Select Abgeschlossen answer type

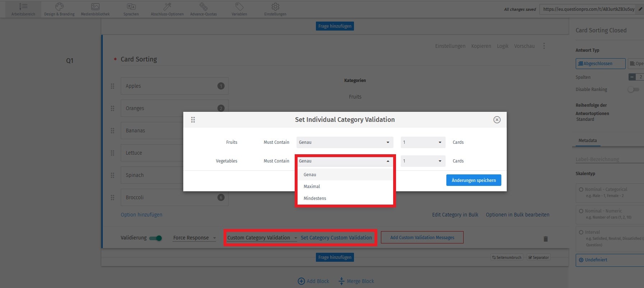point(601,64)
